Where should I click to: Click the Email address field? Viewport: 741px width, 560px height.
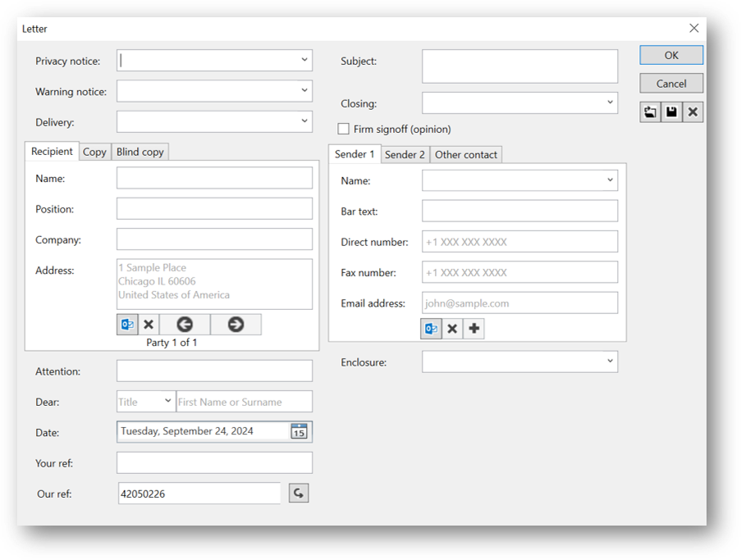point(519,303)
